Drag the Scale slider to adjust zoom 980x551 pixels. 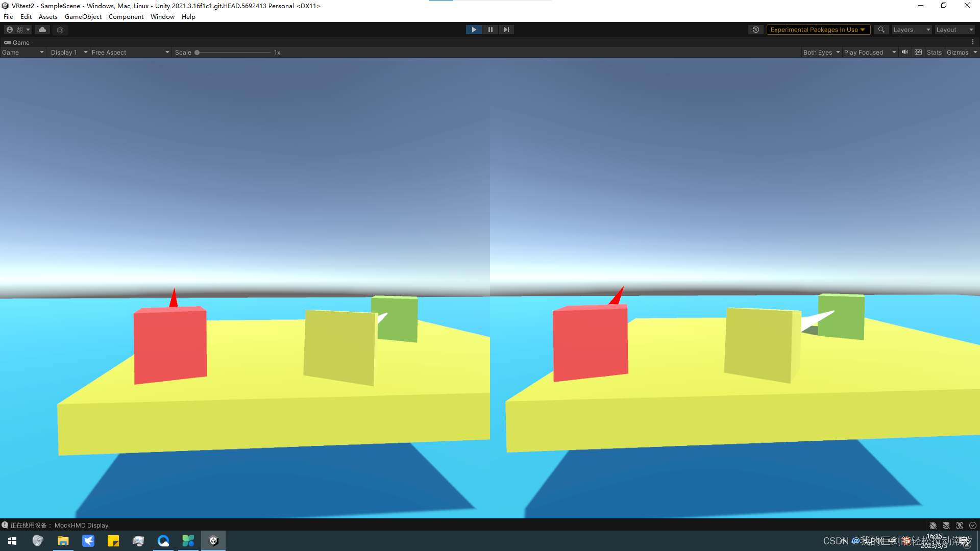197,53
